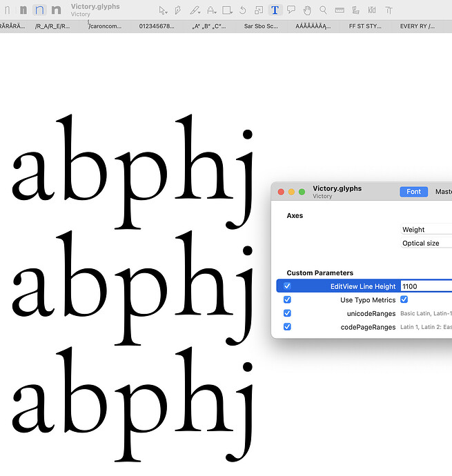Open the AÁÂÃÄÅĀĄ... edit tab
The image size is (452, 476).
313,26
